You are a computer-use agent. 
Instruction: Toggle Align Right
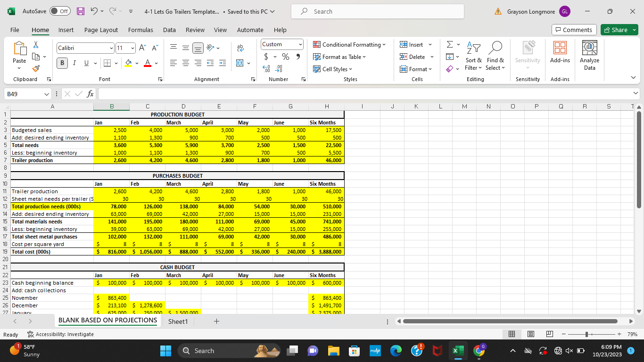tap(198, 63)
